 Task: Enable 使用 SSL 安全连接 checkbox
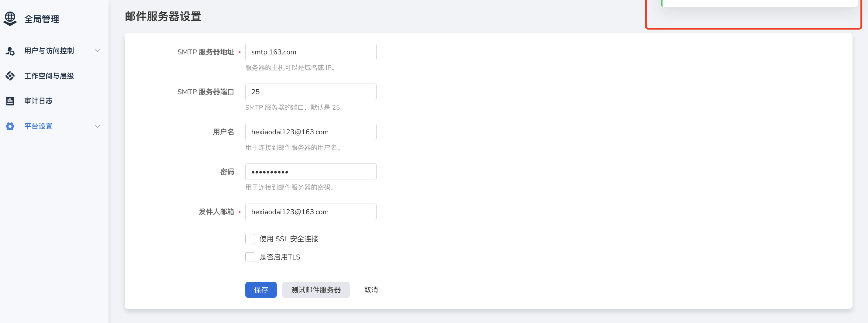[x=250, y=239]
